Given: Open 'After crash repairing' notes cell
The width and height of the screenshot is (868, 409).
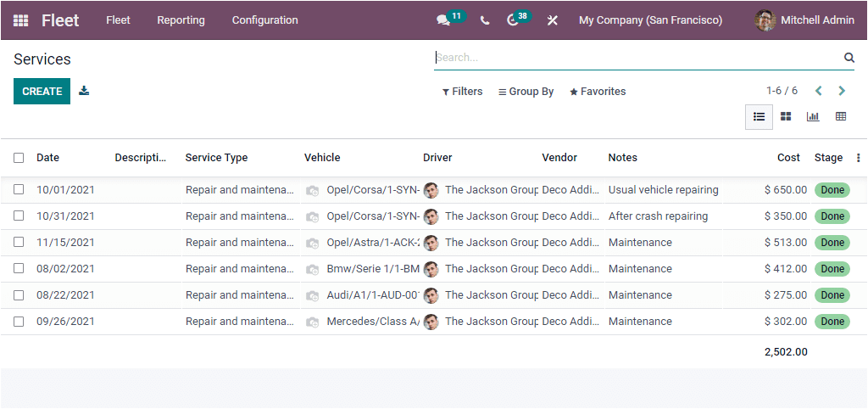Looking at the screenshot, I should (658, 216).
